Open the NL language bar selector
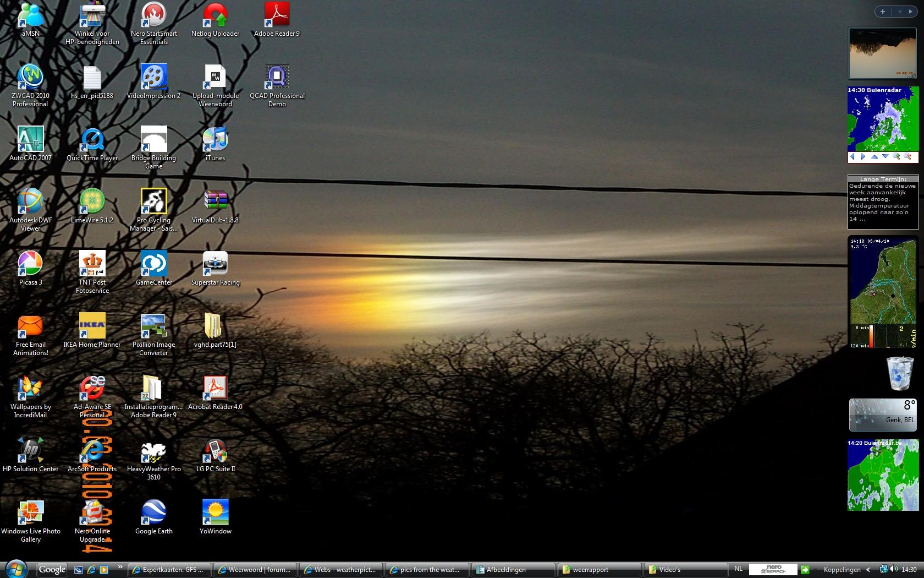Viewport: 924px width, 578px height. tap(738, 569)
